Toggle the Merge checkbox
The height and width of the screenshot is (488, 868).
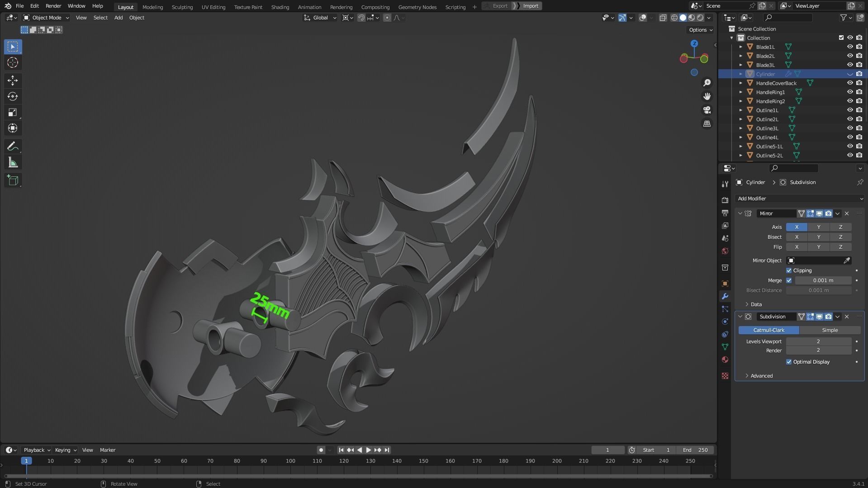[789, 280]
